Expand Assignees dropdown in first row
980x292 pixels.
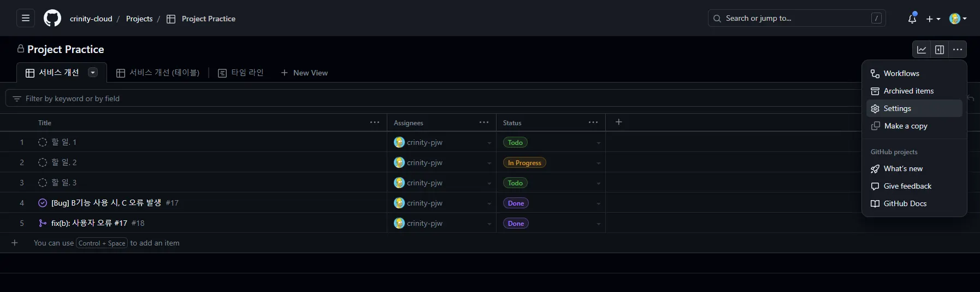tap(489, 143)
